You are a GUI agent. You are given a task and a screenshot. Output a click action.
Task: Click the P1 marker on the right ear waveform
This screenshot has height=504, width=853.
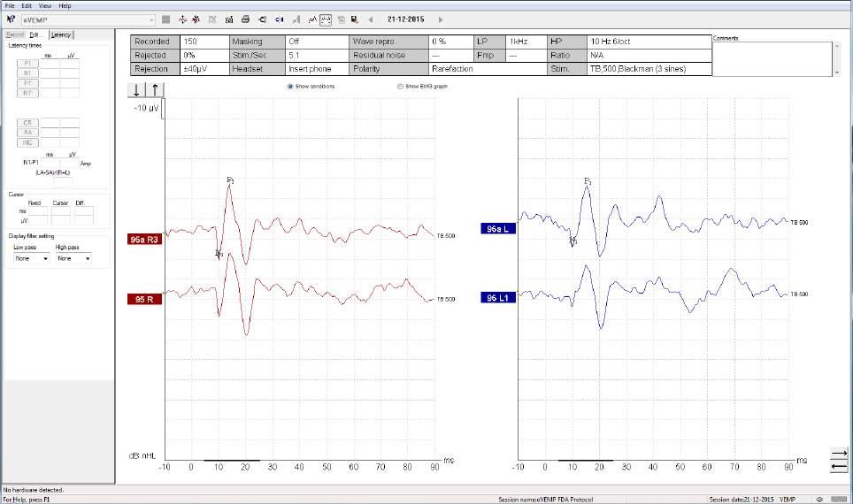(x=230, y=180)
